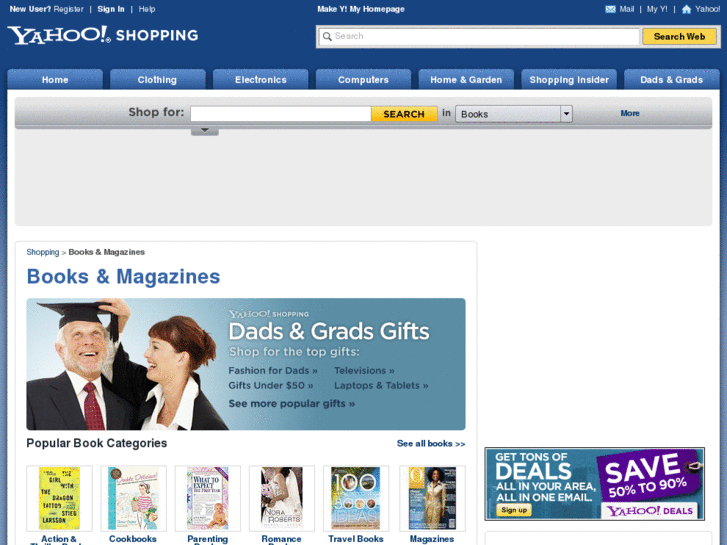Open the My Y! link
The width and height of the screenshot is (727, 545).
click(657, 9)
